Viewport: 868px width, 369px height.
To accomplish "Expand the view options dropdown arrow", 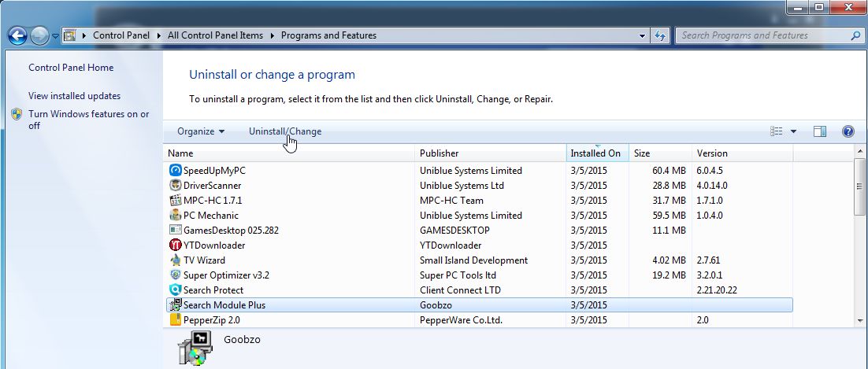I will (793, 131).
